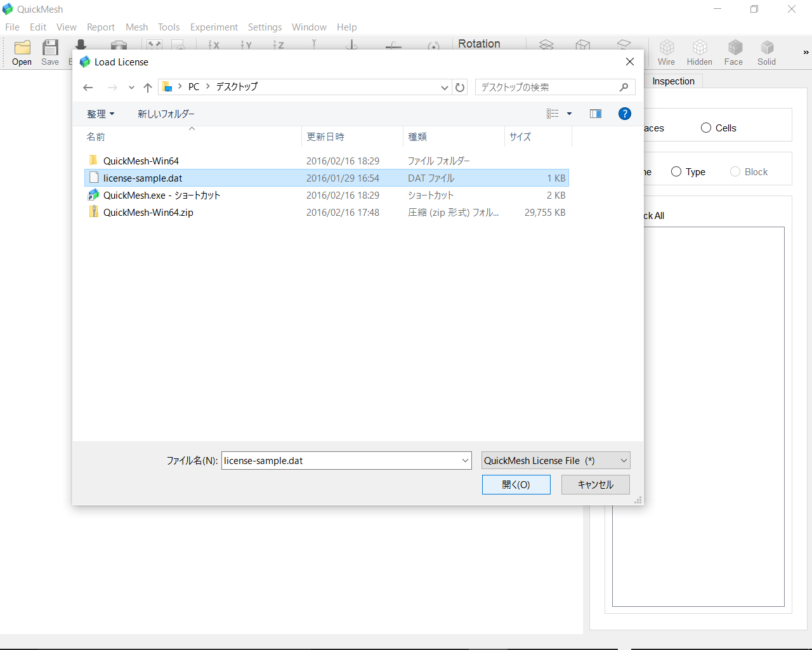812x650 pixels.
Task: Sort by 更新日時 column header
Action: (x=352, y=136)
